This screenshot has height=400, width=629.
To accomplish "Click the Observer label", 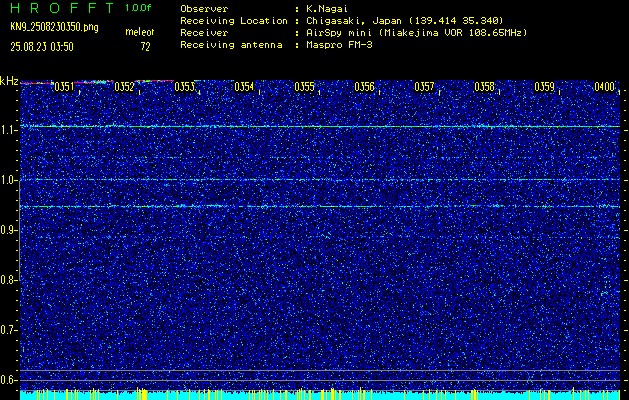I will click(x=204, y=9).
